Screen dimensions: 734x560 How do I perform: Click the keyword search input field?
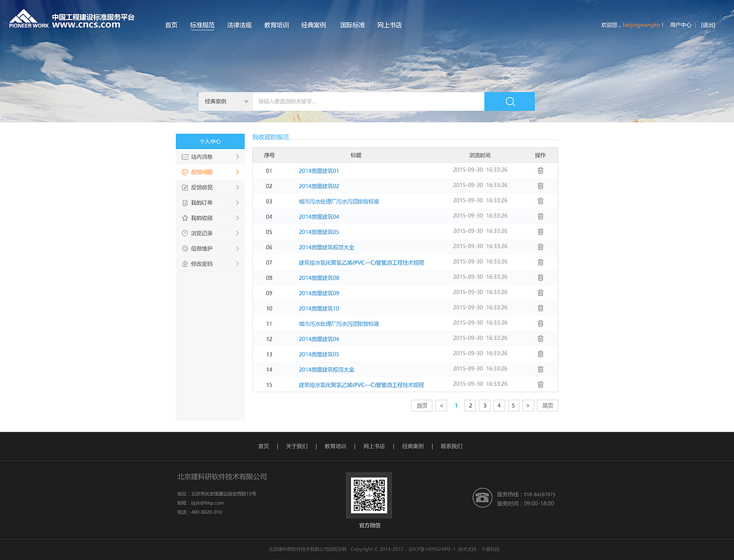[x=367, y=101]
